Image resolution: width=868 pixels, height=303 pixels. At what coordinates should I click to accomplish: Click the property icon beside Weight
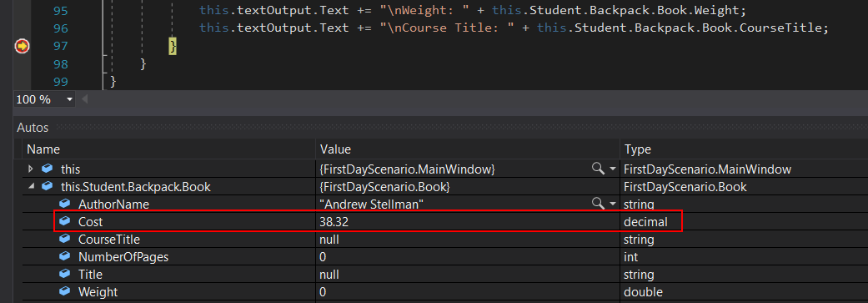pos(65,291)
